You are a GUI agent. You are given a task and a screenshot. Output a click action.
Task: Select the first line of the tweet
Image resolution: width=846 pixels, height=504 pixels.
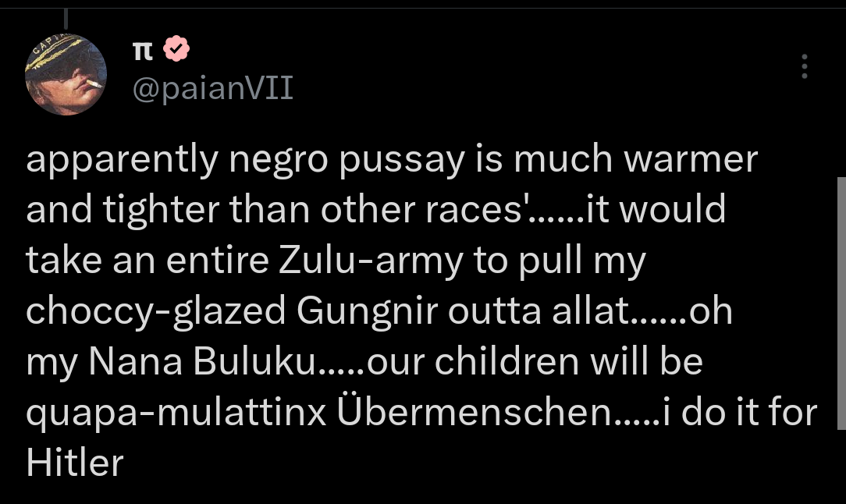392,159
